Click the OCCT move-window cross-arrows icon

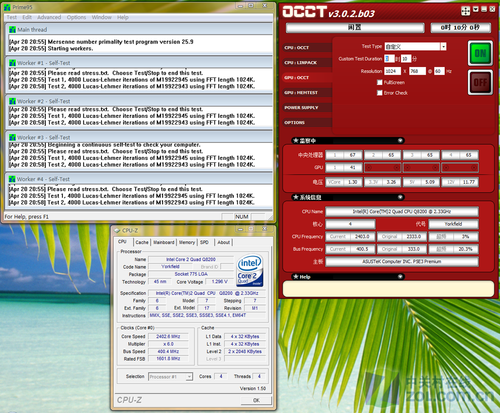465,11
